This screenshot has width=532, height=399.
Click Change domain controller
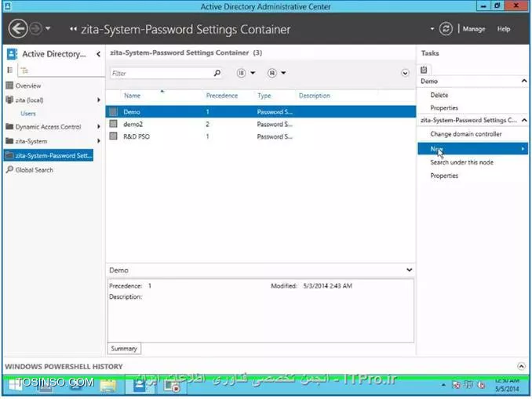(466, 134)
